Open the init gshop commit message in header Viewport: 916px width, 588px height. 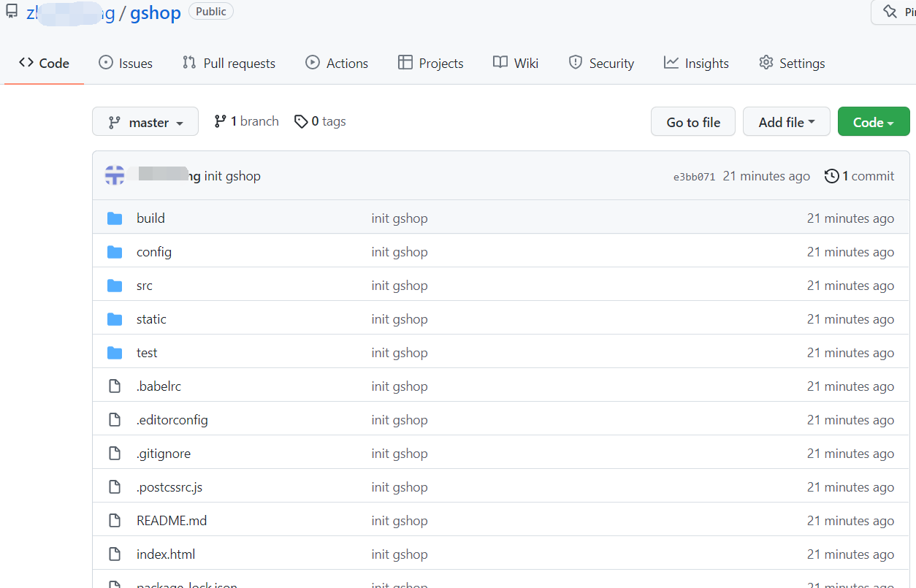coord(232,176)
